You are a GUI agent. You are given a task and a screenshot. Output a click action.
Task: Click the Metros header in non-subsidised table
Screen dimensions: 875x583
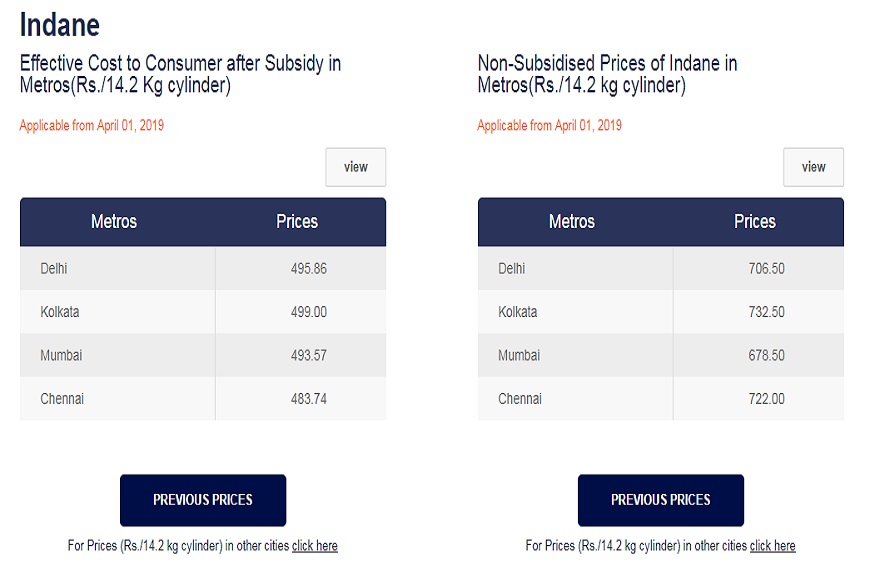point(571,221)
